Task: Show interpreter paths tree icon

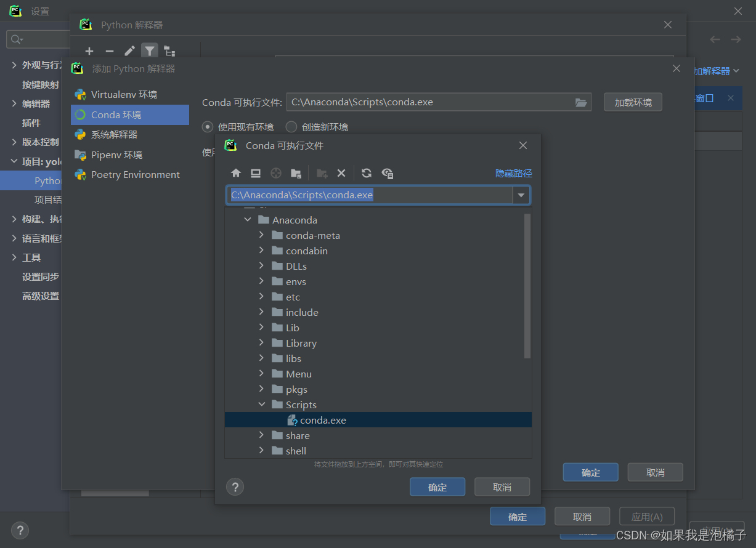Action: (169, 51)
